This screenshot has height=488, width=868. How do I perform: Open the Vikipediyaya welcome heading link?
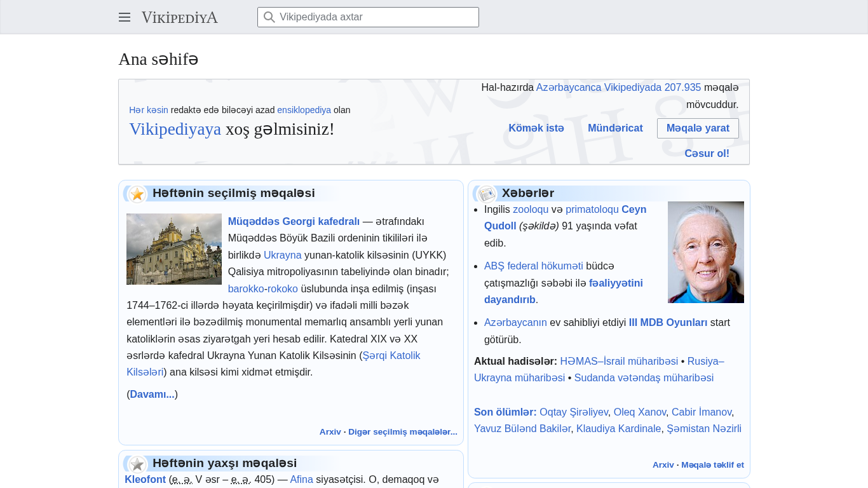(x=175, y=129)
